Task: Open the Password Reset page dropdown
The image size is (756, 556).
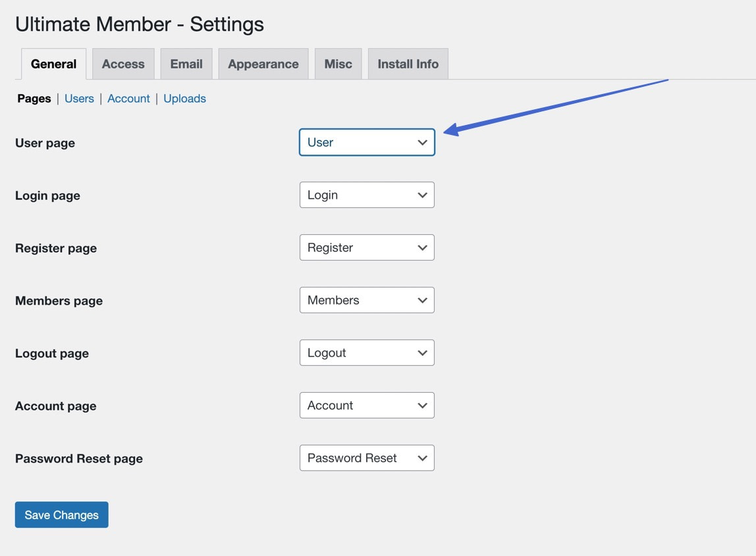Action: coord(367,458)
